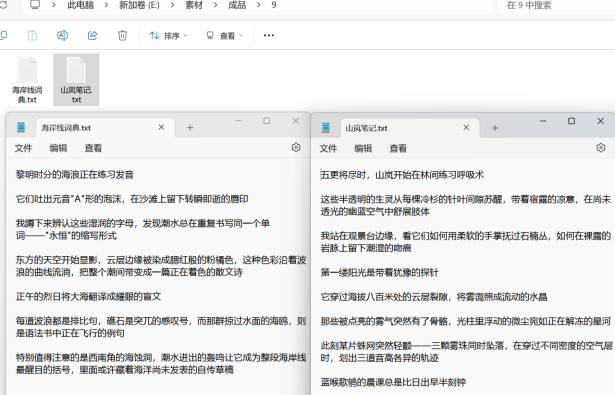615x395 pixels.
Task: Navigate to 成品 folder in breadcrumb
Action: (x=237, y=5)
